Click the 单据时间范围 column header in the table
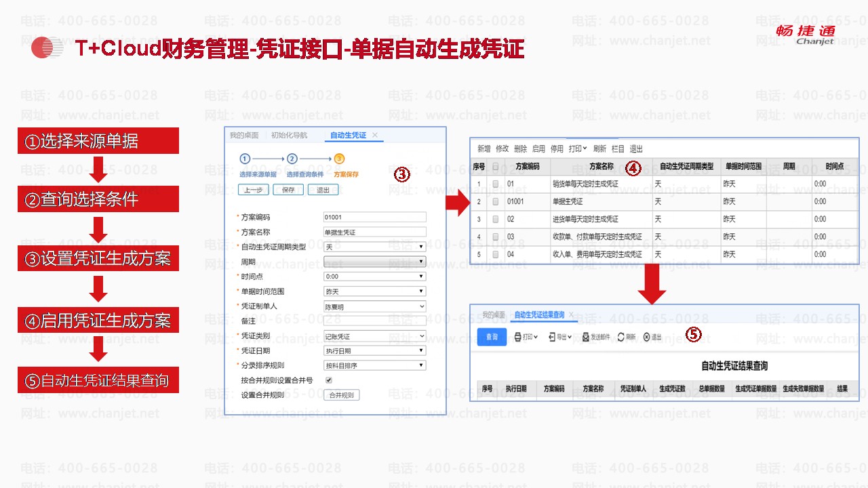The height and width of the screenshot is (488, 868). tap(743, 166)
